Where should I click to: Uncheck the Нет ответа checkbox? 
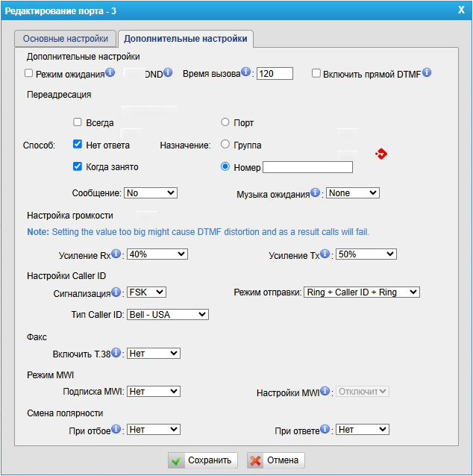78,145
